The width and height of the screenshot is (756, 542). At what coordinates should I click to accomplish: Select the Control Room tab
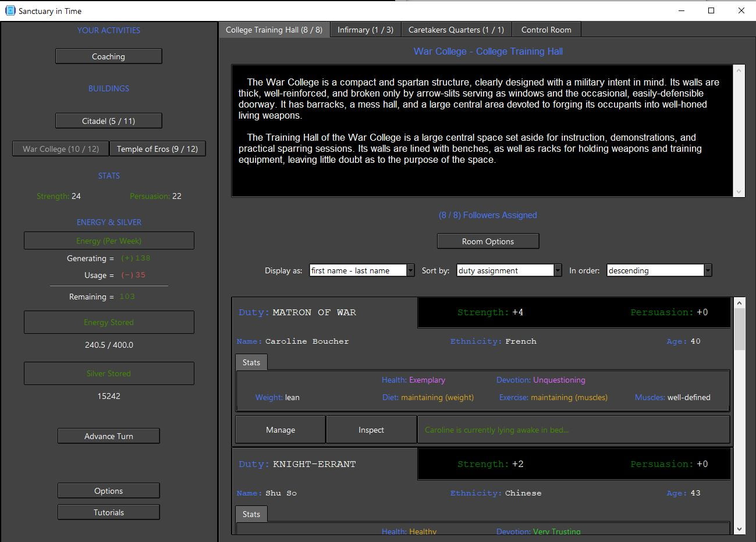pos(546,30)
